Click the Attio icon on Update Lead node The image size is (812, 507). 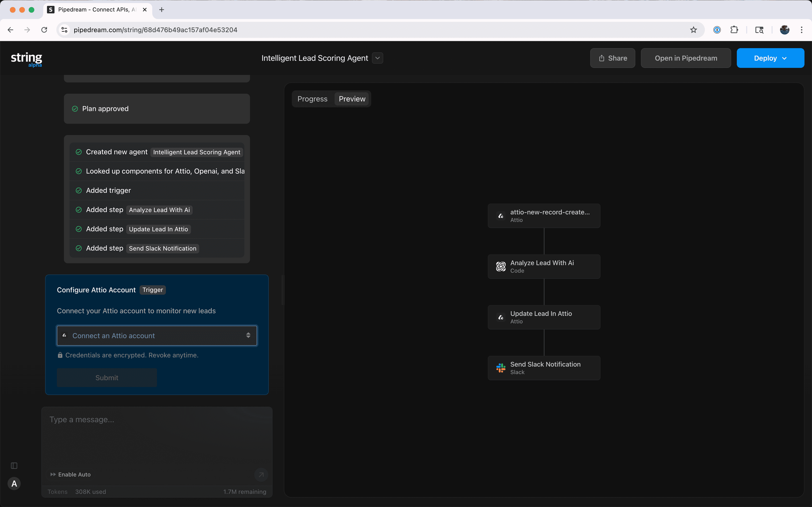(501, 317)
